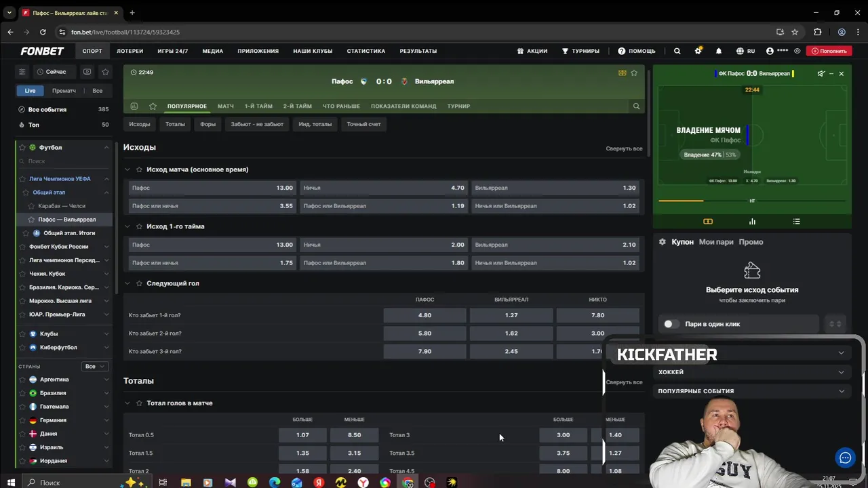Favorite Исход 1-го тайма market star
Image resolution: width=868 pixels, height=488 pixels.
pos(139,226)
